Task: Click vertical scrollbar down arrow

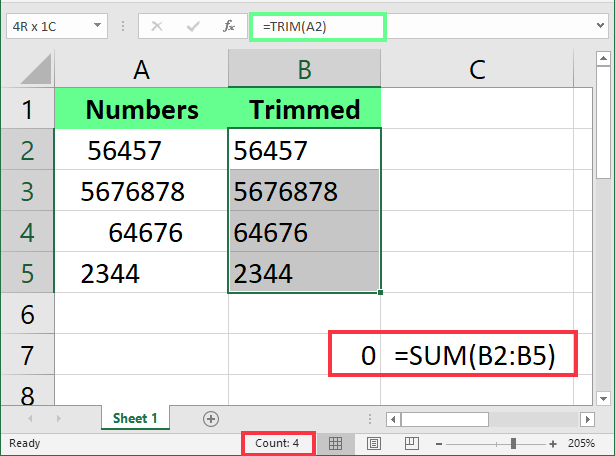Action: click(x=603, y=399)
